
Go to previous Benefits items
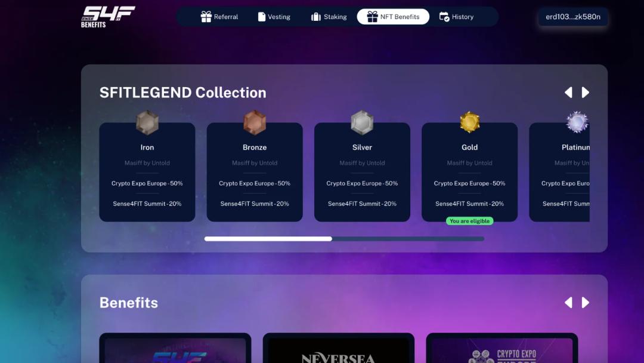pos(568,303)
